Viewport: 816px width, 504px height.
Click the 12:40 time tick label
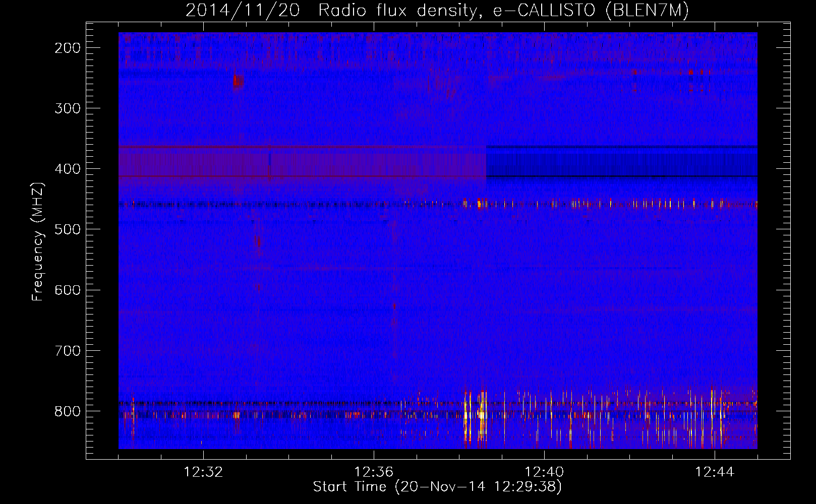pos(544,472)
